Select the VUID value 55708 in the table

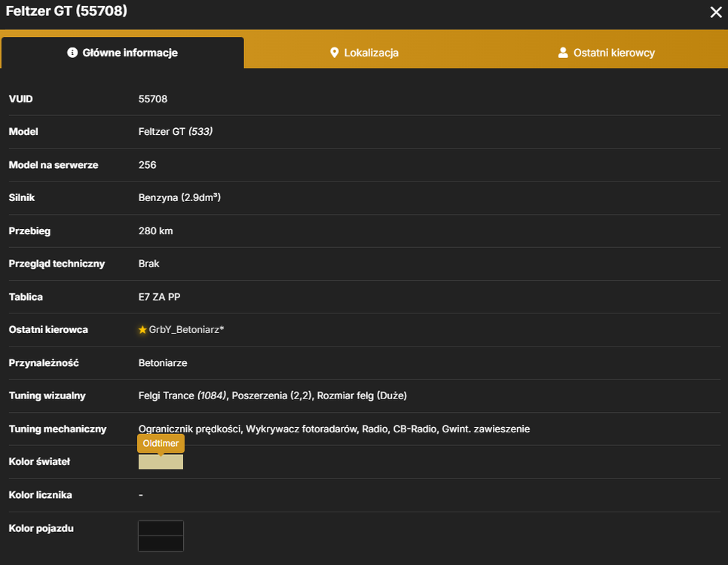click(x=153, y=99)
